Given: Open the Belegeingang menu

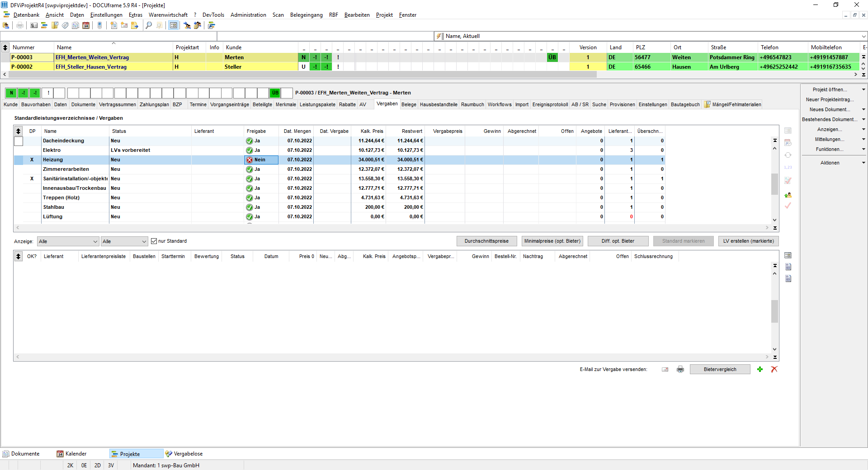Looking at the screenshot, I should tap(306, 15).
